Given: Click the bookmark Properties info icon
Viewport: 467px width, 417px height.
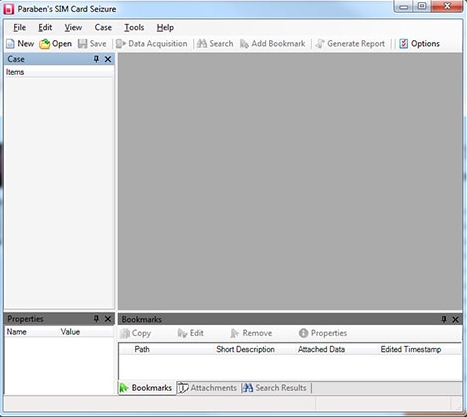Looking at the screenshot, I should (303, 333).
